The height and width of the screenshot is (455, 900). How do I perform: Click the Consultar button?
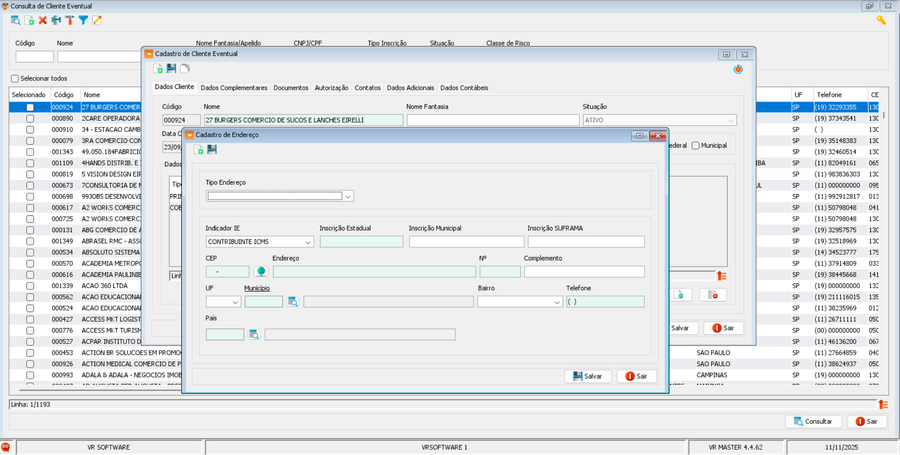click(813, 422)
